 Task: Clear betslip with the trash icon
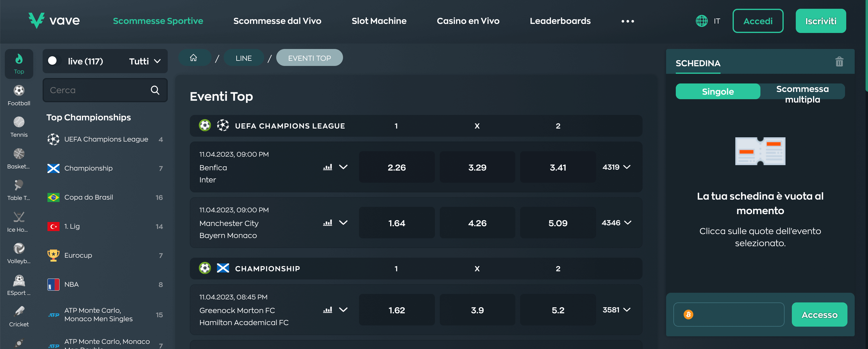click(x=839, y=61)
